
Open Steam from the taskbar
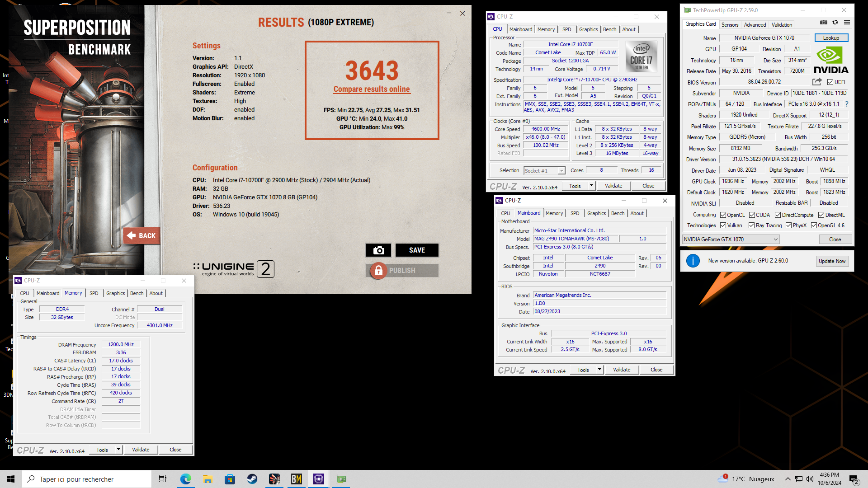252,479
